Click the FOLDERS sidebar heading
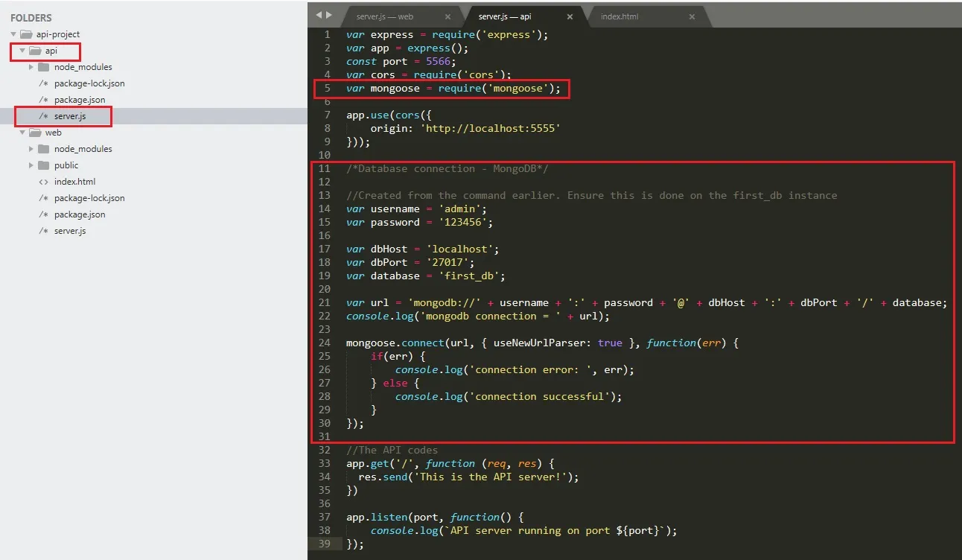The height and width of the screenshot is (560, 962). point(31,18)
